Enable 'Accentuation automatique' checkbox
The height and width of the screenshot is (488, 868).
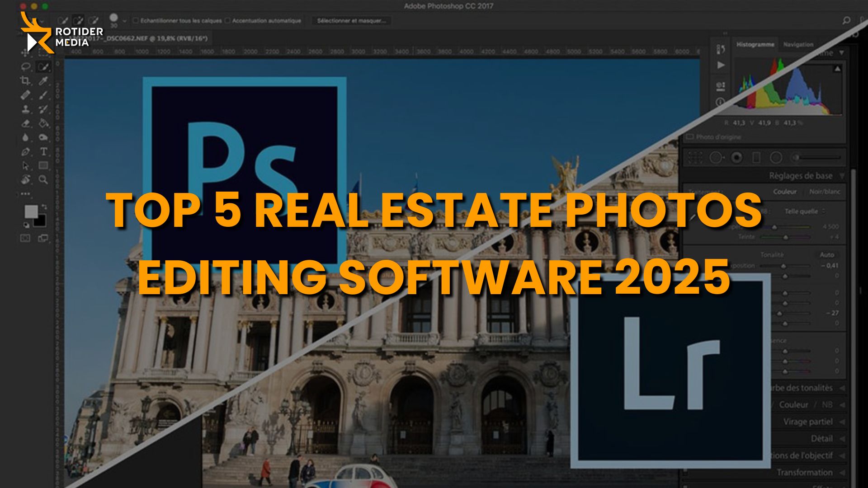[x=227, y=21]
